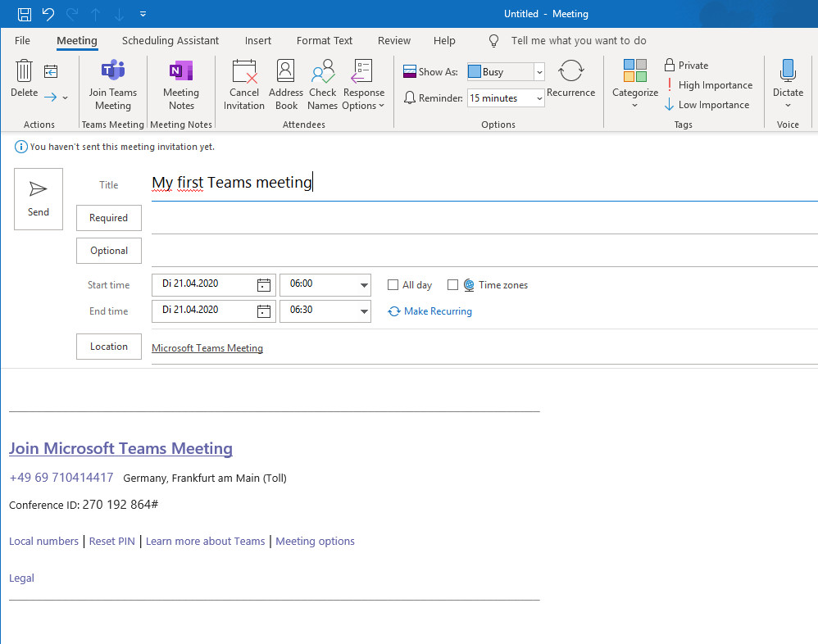Open the Insert tab
The height and width of the screenshot is (644, 818).
click(257, 41)
